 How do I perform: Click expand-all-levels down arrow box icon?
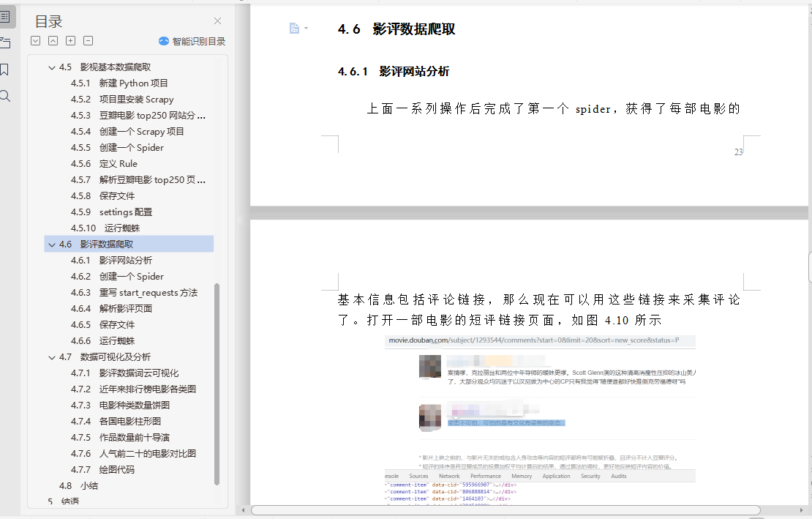[36, 40]
